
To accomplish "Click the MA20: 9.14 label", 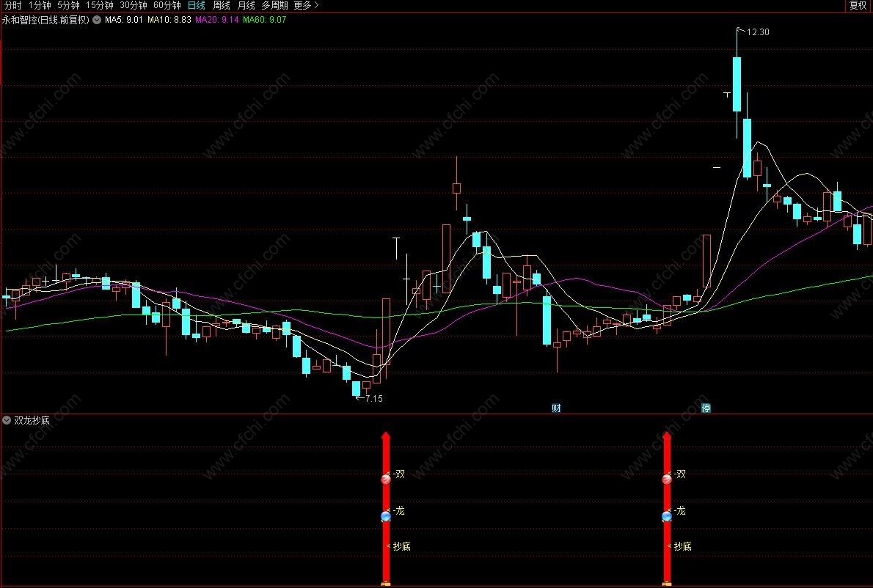I will 216,20.
